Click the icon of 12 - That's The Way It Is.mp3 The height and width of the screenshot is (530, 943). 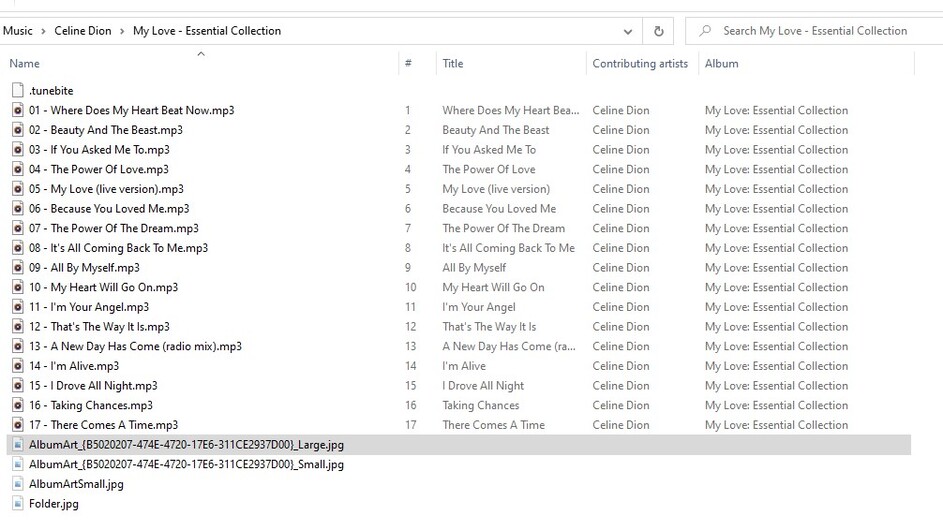click(18, 327)
